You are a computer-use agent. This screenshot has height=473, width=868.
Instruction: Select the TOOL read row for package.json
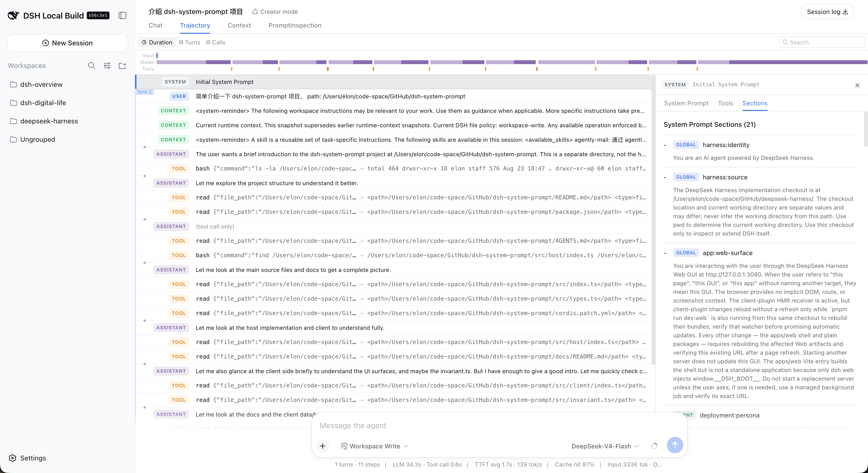pos(393,212)
